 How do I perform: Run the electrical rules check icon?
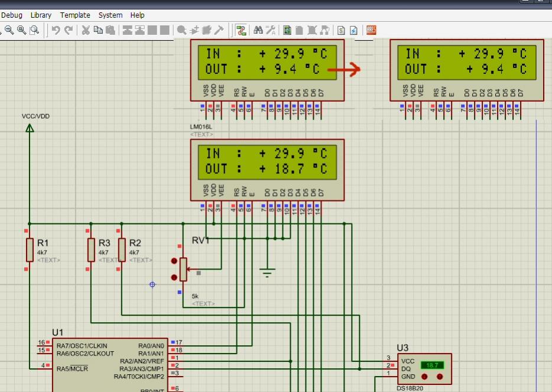point(353,30)
